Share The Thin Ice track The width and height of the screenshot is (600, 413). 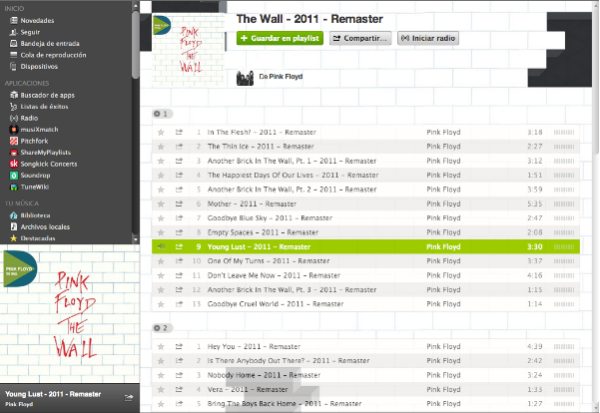tap(179, 146)
